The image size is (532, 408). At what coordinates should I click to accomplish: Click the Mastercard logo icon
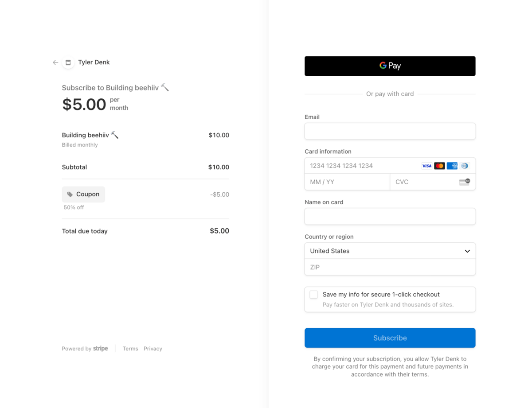439,166
